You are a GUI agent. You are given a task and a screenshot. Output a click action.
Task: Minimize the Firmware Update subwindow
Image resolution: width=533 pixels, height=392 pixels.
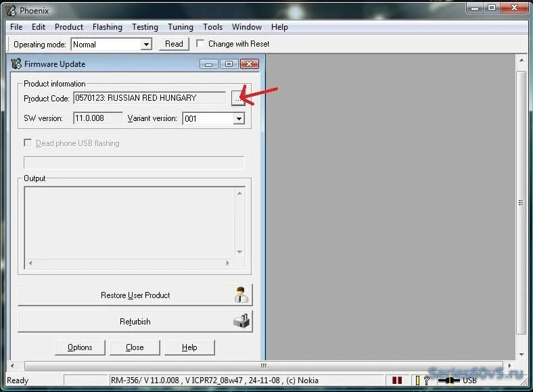pyautogui.click(x=209, y=64)
